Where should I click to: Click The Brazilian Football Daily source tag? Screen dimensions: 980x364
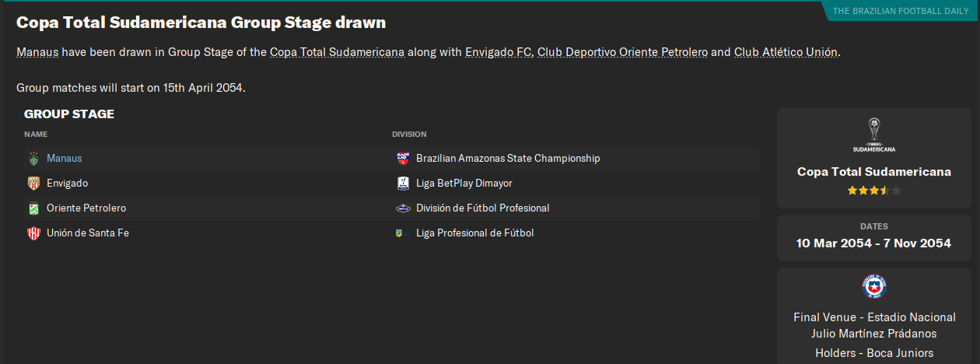[x=898, y=11]
